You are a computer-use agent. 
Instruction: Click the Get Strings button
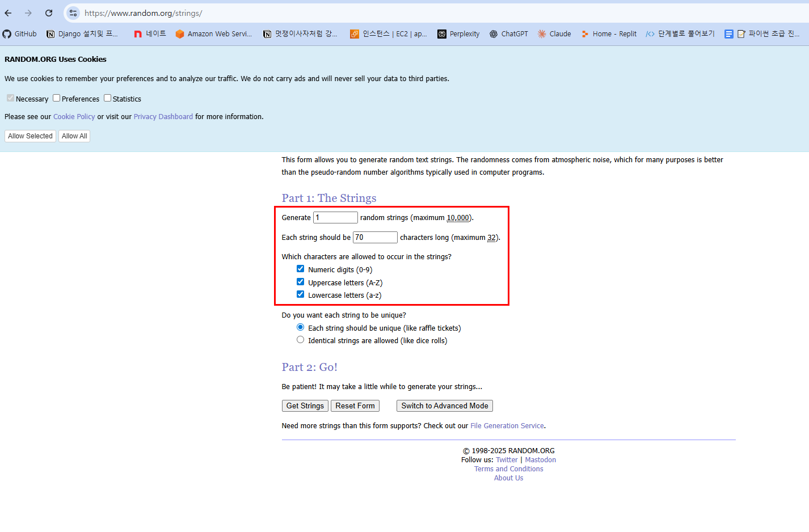click(305, 406)
